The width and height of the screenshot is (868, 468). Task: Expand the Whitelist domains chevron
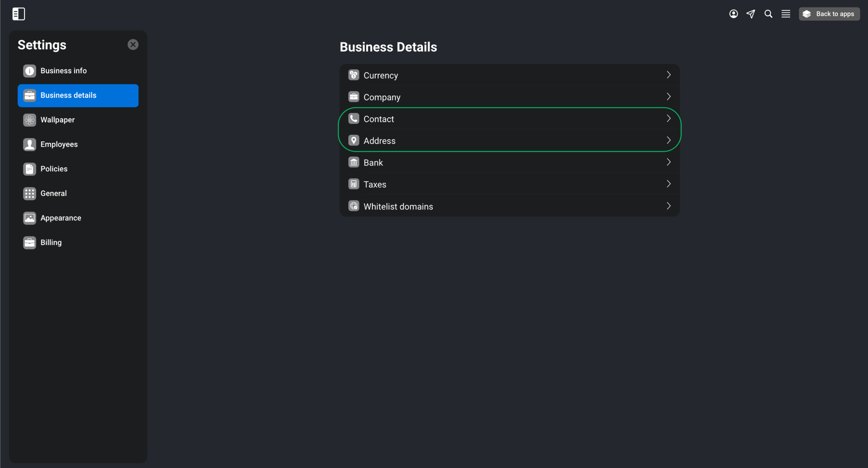point(669,206)
